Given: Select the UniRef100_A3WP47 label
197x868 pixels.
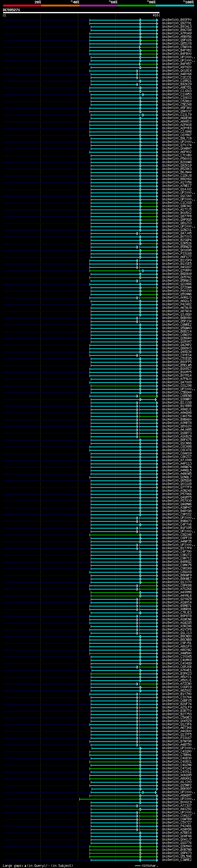Looking at the screenshot, I should (x=176, y=507).
